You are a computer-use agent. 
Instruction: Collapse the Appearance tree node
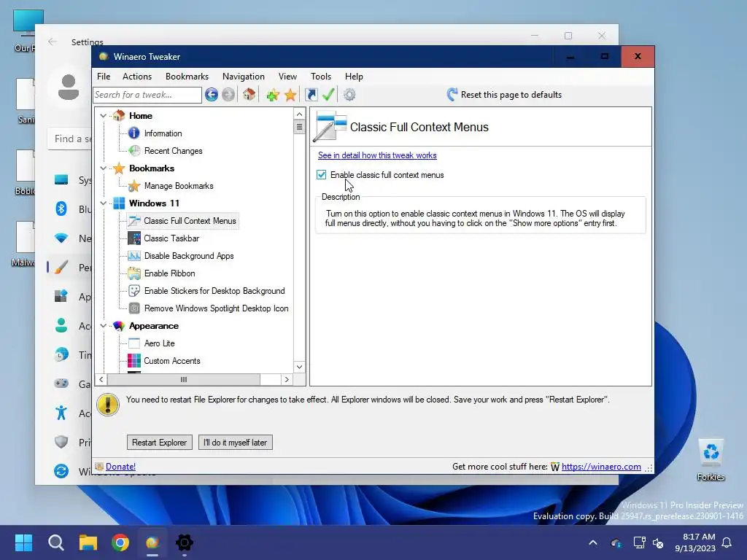click(104, 326)
